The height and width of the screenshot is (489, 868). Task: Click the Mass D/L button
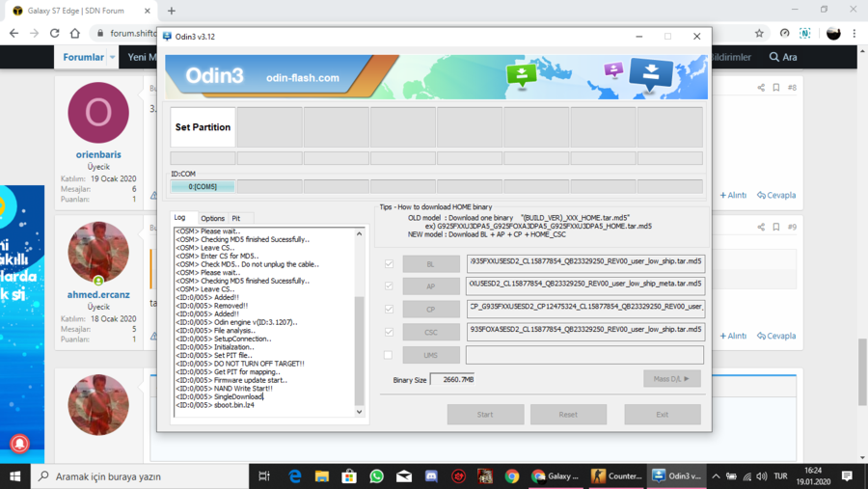coord(671,379)
